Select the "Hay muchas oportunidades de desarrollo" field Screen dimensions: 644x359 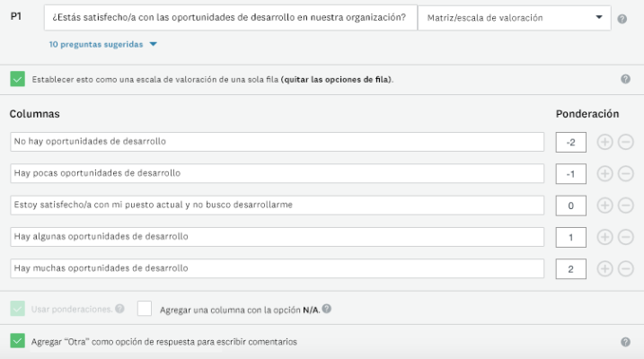point(278,268)
